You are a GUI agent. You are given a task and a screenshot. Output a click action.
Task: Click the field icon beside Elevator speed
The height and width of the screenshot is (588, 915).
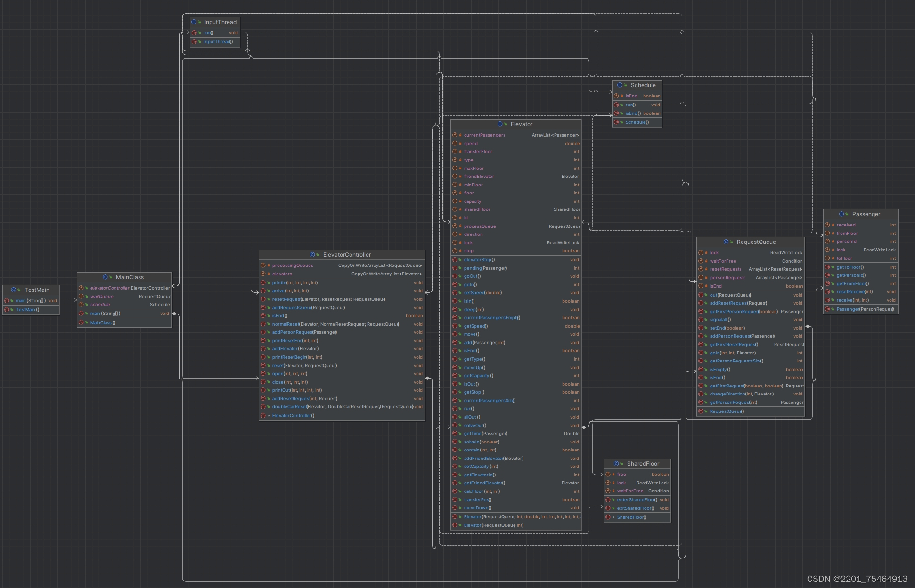(455, 144)
